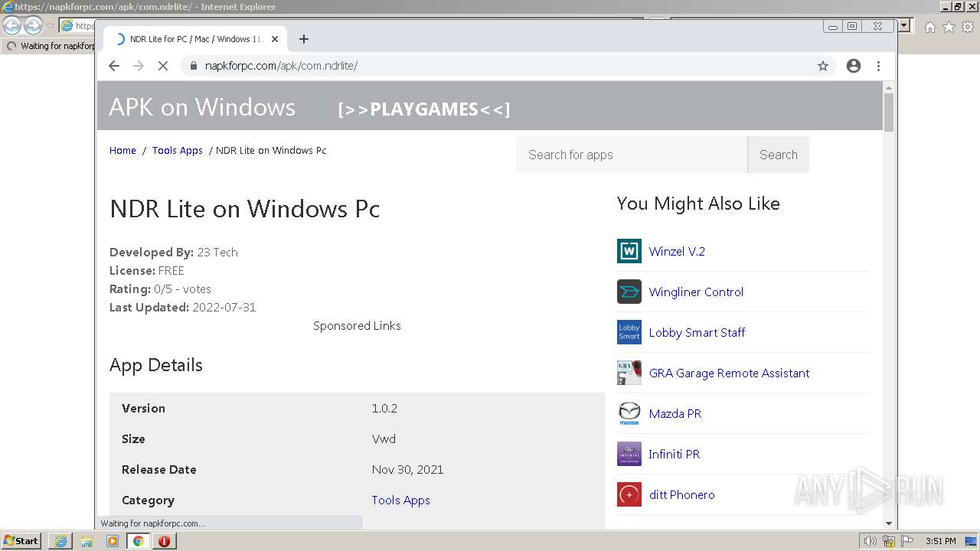Screen dimensions: 980x551
Task: Click Chrome's forward arrow button
Action: (139, 66)
